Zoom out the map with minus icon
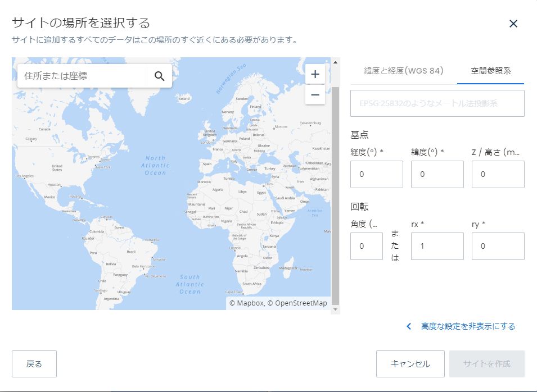Screen dimensions: 537x392 [x=315, y=94]
